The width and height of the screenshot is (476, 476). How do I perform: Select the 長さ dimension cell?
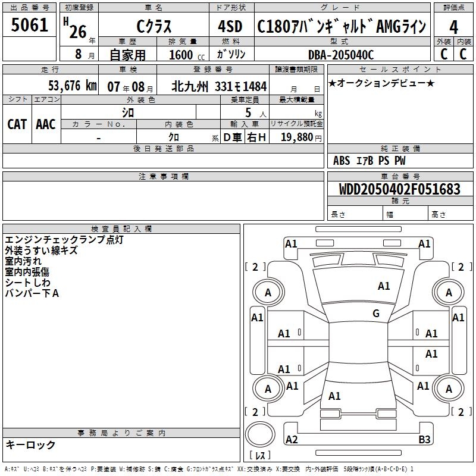coord(355,214)
